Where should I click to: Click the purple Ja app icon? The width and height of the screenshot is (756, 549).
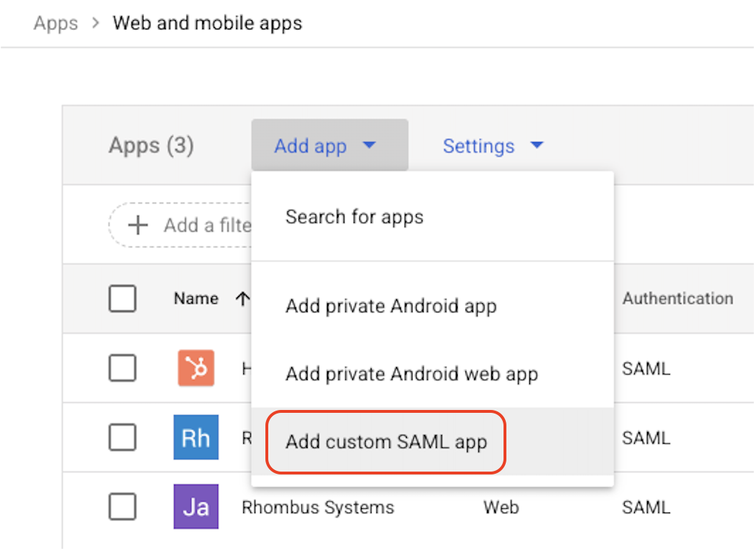pyautogui.click(x=196, y=507)
